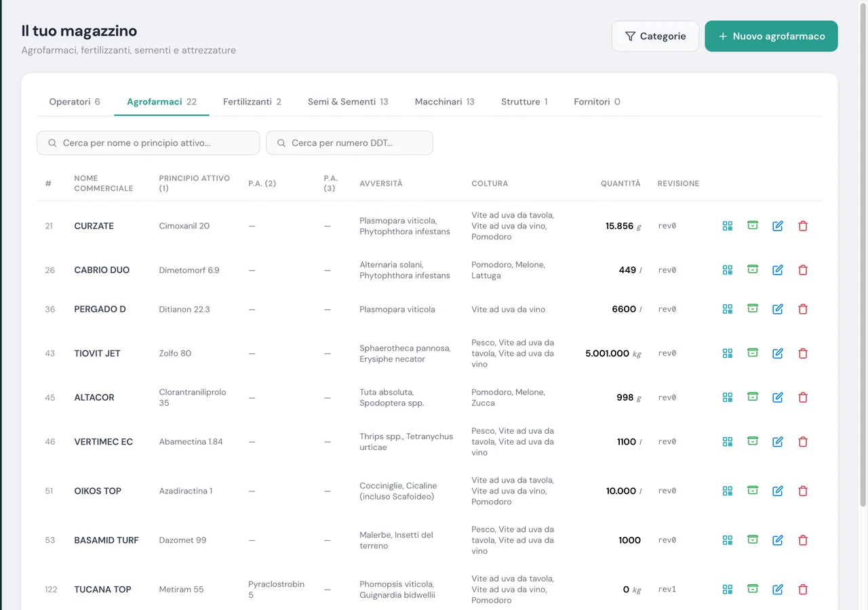Delete the ALTACOR row
This screenshot has width=868, height=610.
pos(803,397)
